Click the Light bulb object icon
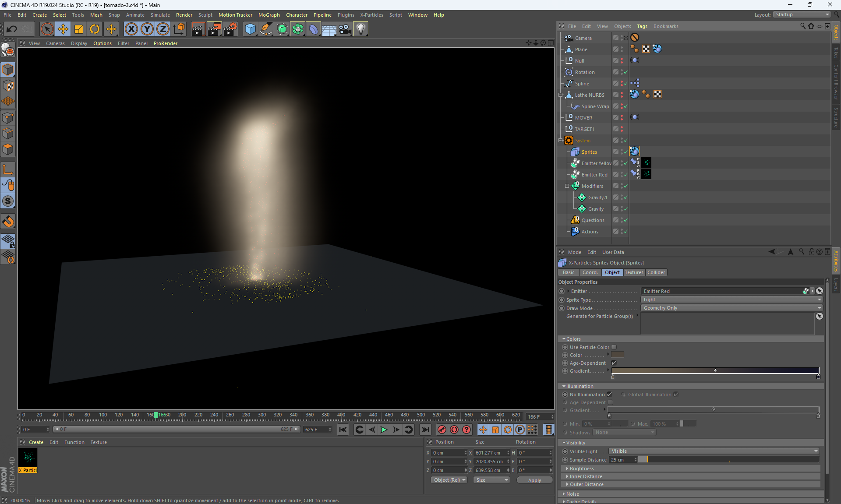Screen dimensions: 841x504 [360, 29]
